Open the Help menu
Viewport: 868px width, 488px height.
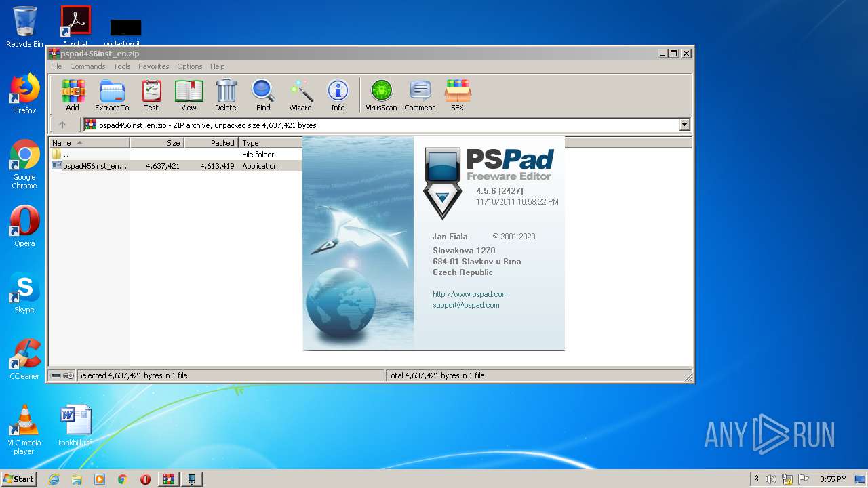click(x=217, y=66)
